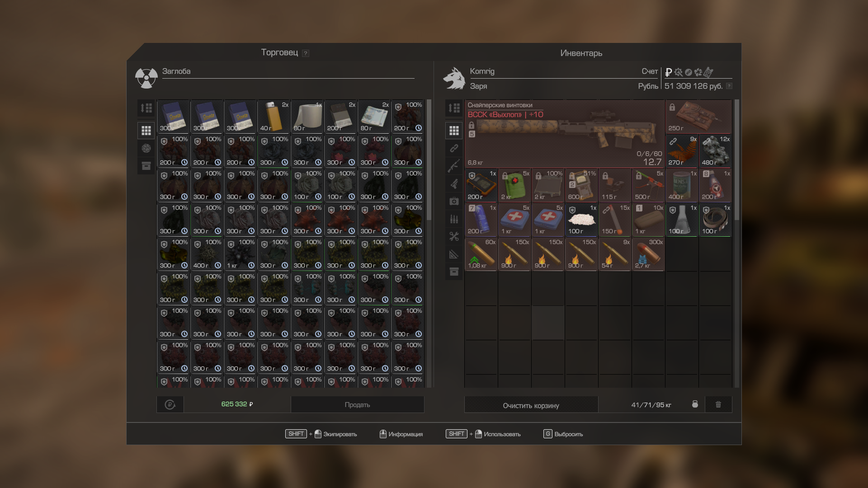Viewport: 868px width, 488px height.
Task: Click the 51 309 126 руб. balance
Action: pos(693,86)
